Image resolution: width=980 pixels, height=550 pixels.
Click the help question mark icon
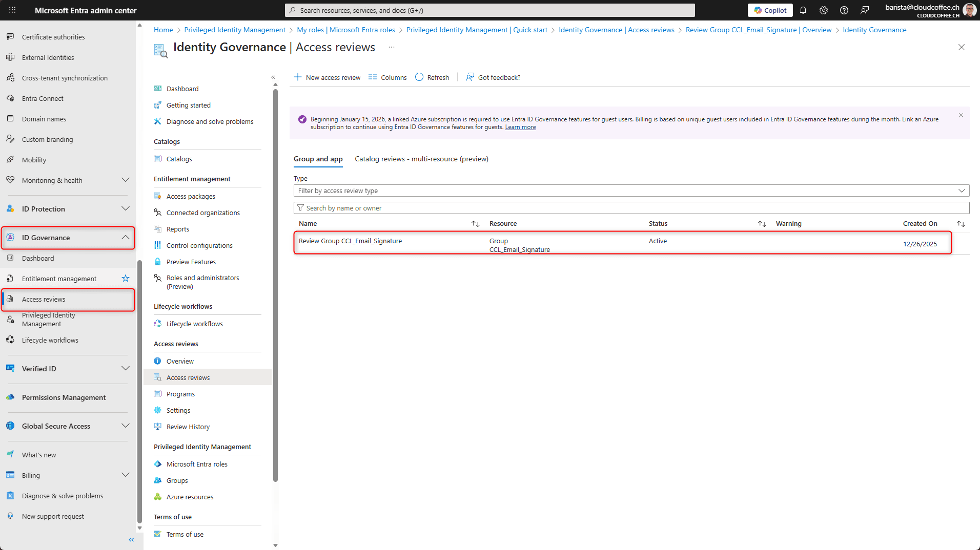click(844, 10)
